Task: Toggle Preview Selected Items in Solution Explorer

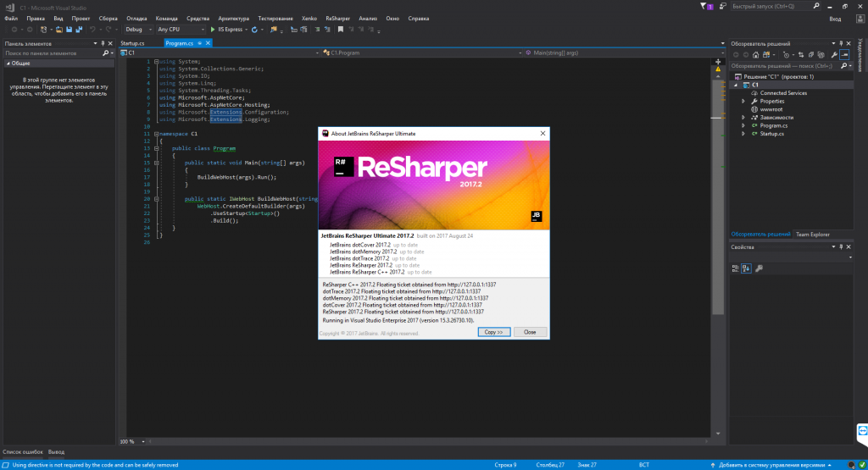Action: coord(845,55)
